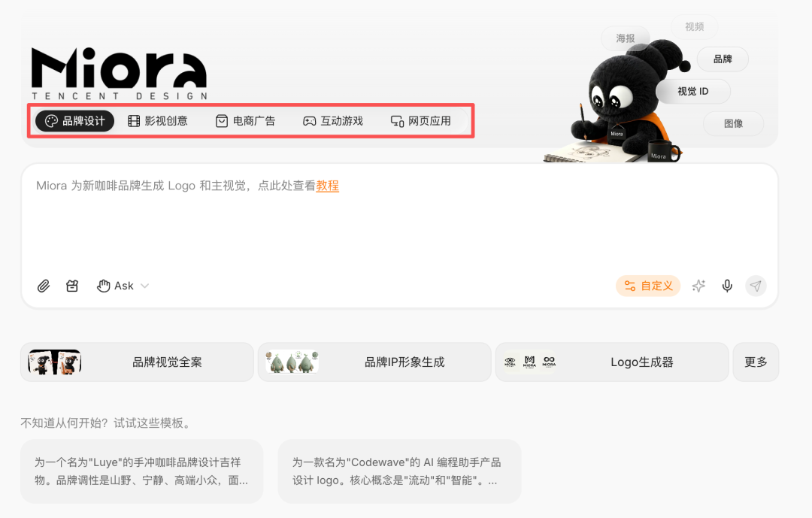Open the 品牌视觉全案 card
This screenshot has width=812, height=518.
138,362
